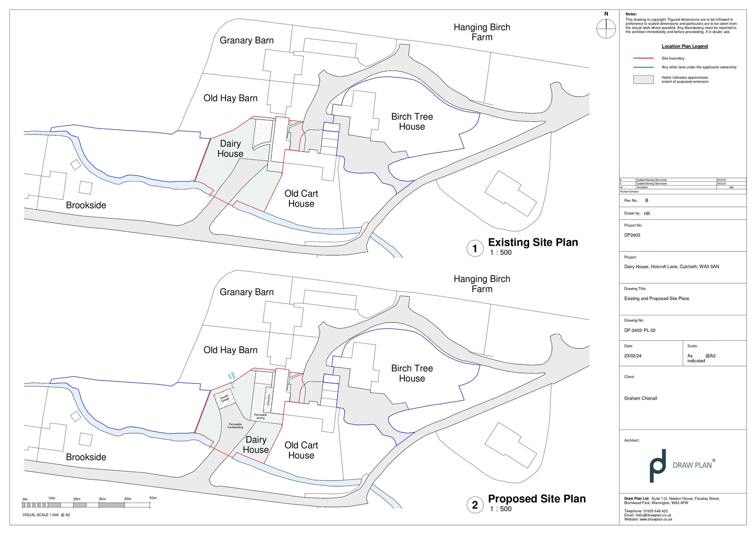Click 'Dairy House' in the Existing Site Plan

[x=230, y=149]
